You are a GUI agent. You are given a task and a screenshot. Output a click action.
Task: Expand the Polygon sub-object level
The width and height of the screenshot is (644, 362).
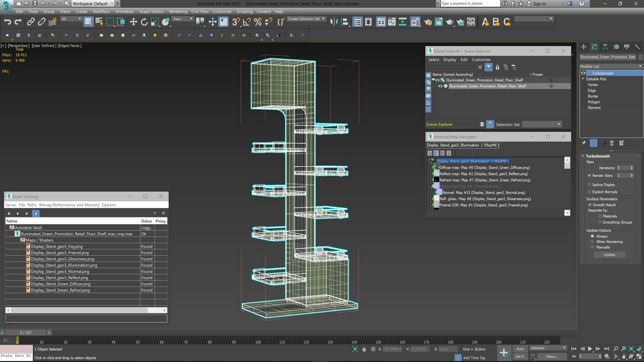click(x=594, y=102)
